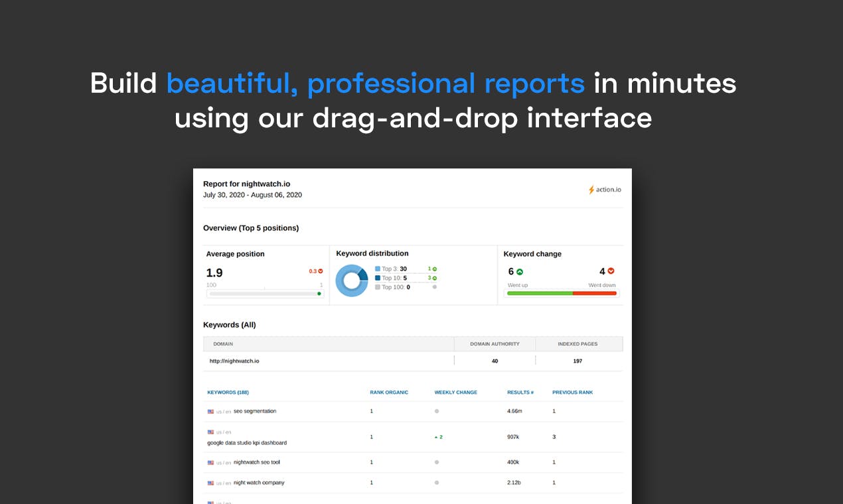843x504 pixels.
Task: Click gray change dot in nightwatch seo tool row
Action: point(437,462)
